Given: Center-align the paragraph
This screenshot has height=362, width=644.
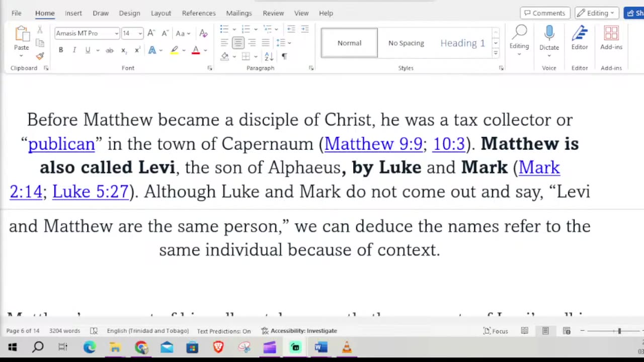Looking at the screenshot, I should tap(238, 43).
